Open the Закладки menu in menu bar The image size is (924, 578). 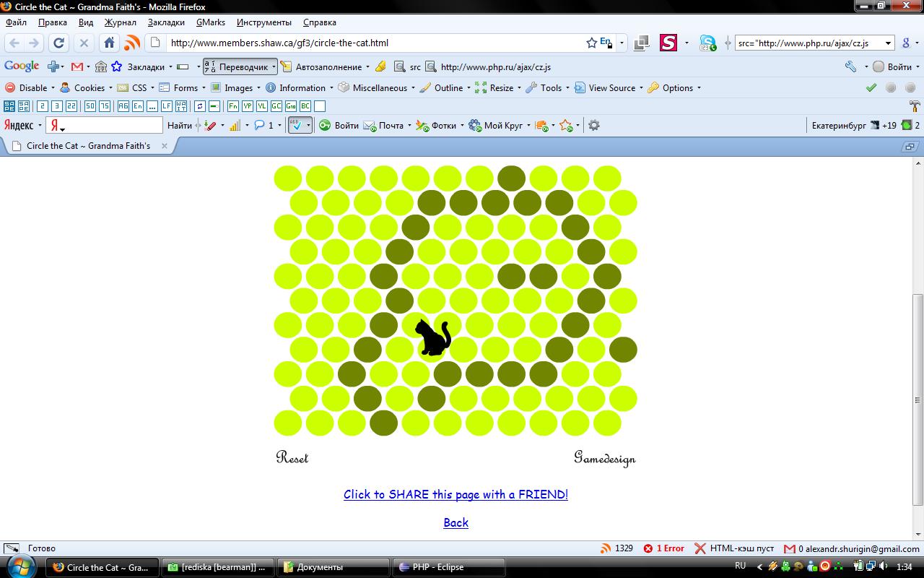(x=165, y=22)
